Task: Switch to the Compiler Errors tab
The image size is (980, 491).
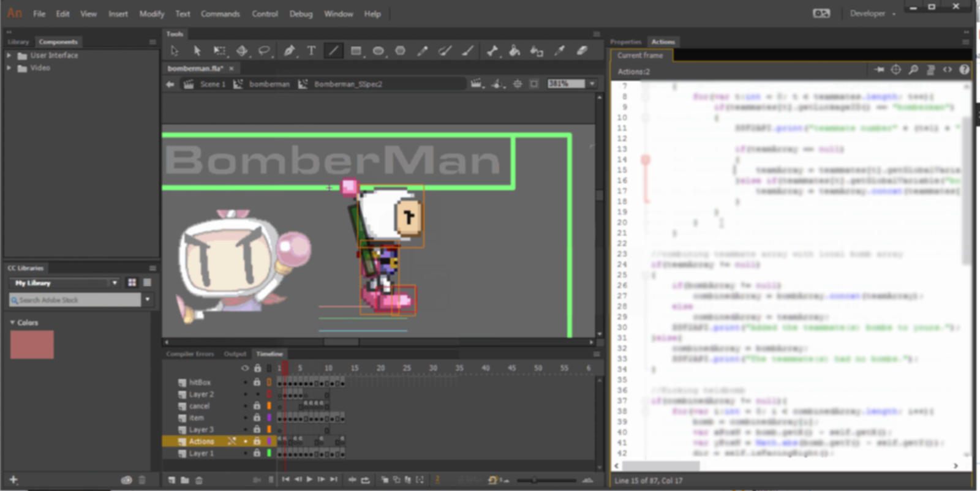Action: tap(190, 354)
